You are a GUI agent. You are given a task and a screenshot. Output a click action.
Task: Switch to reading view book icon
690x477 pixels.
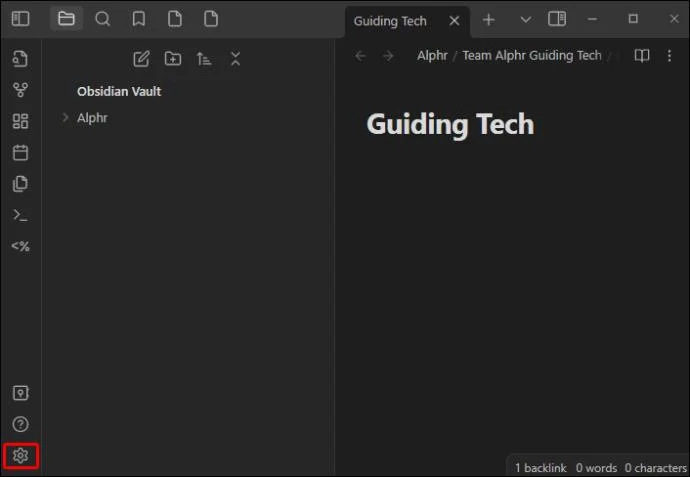[x=642, y=55]
